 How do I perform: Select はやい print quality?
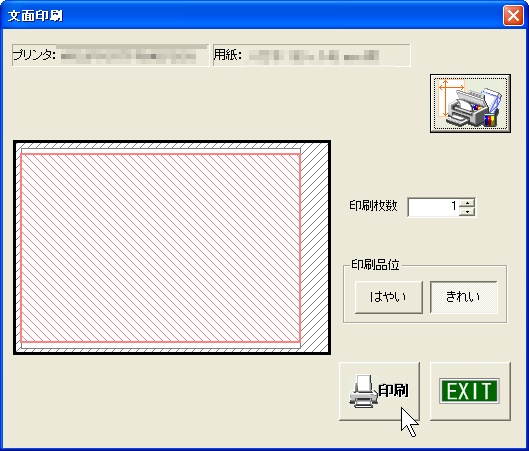point(389,297)
